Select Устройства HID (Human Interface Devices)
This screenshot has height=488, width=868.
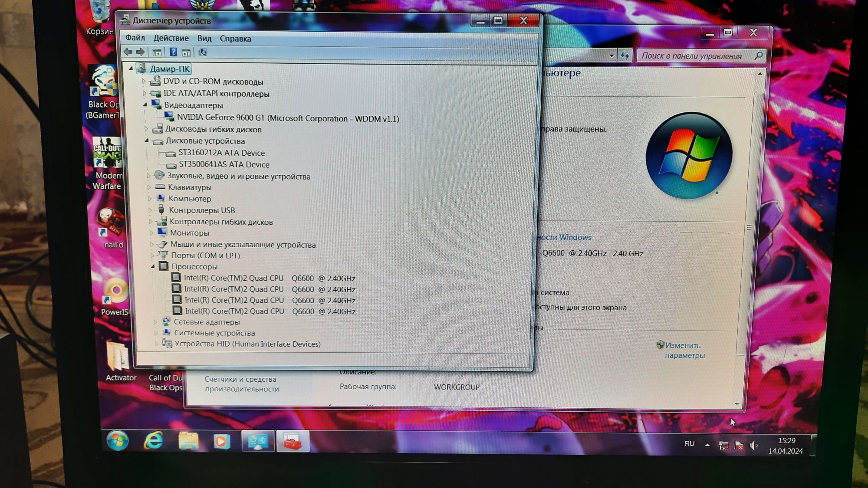247,344
